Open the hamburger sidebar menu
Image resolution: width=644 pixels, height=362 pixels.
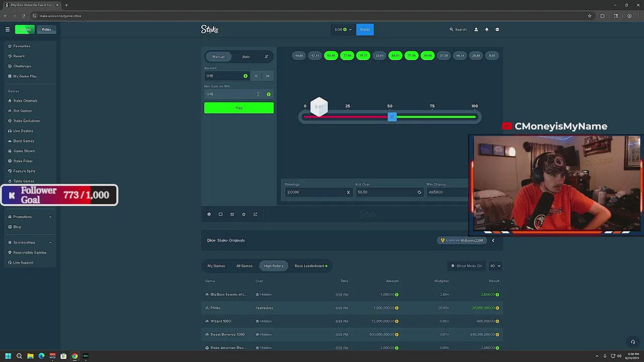pos(8,30)
